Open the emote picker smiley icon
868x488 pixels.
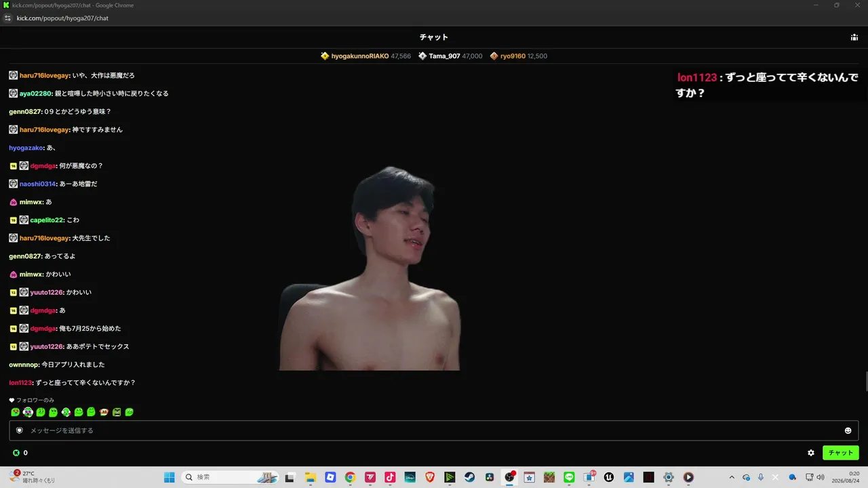point(848,430)
